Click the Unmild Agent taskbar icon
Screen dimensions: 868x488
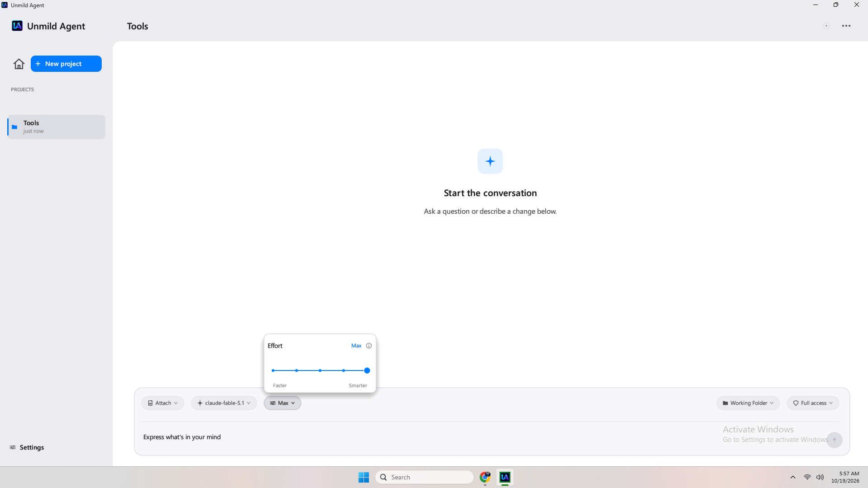click(505, 477)
